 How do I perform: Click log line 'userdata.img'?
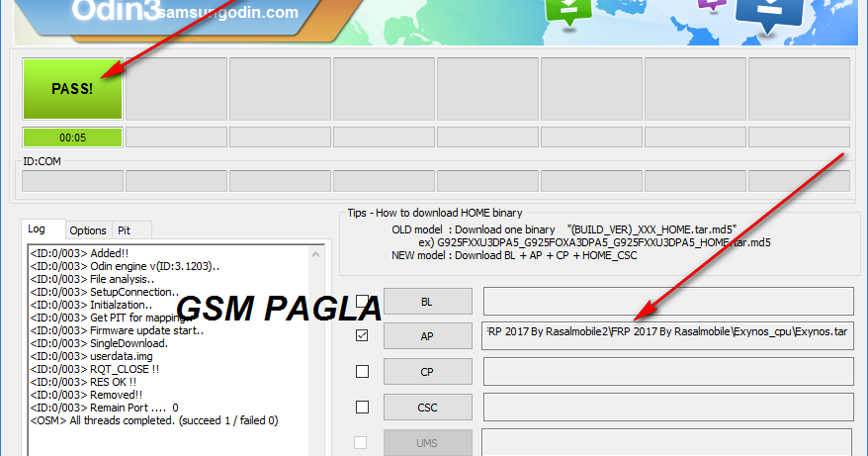91,356
